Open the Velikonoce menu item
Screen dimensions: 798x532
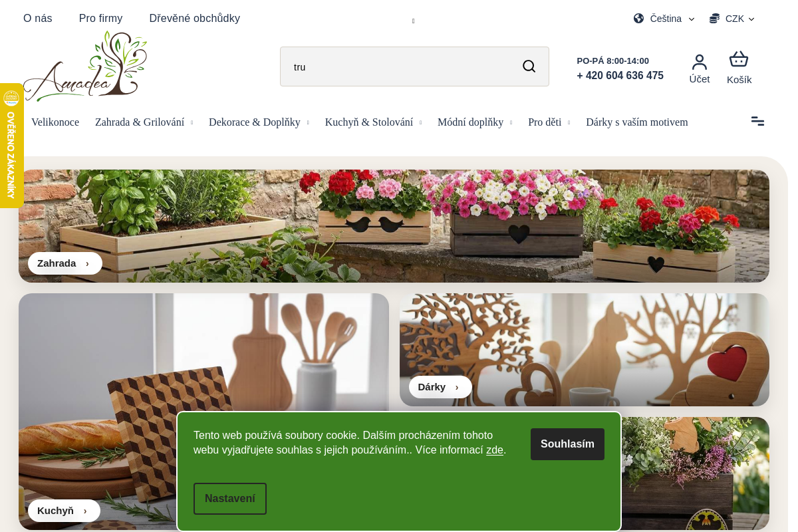(55, 122)
